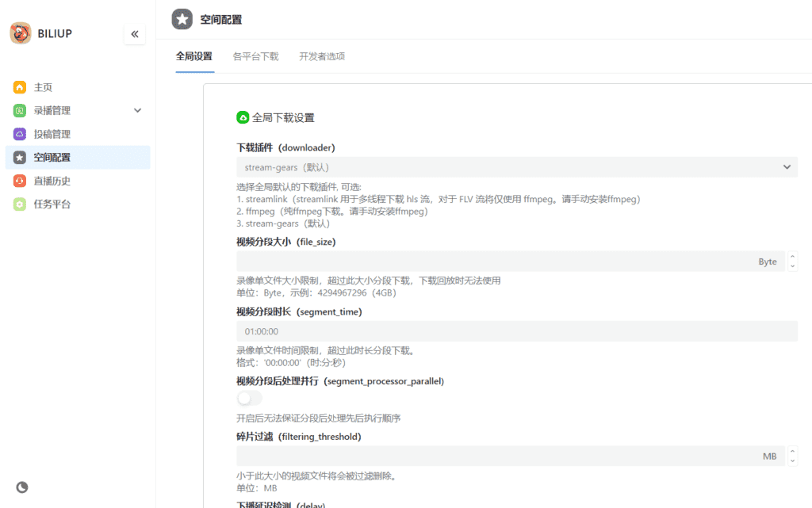Click the BILIUP logo avatar
The width and height of the screenshot is (812, 508).
21,33
